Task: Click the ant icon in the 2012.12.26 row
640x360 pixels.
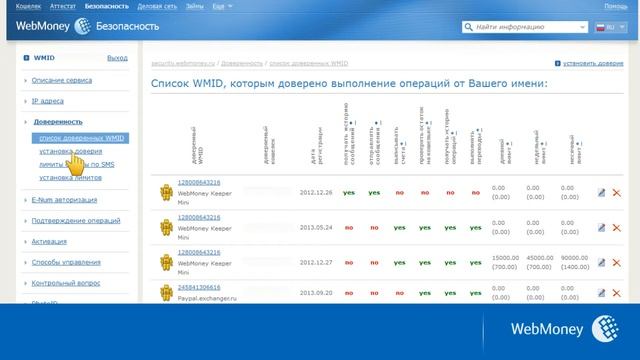Action: 166,193
